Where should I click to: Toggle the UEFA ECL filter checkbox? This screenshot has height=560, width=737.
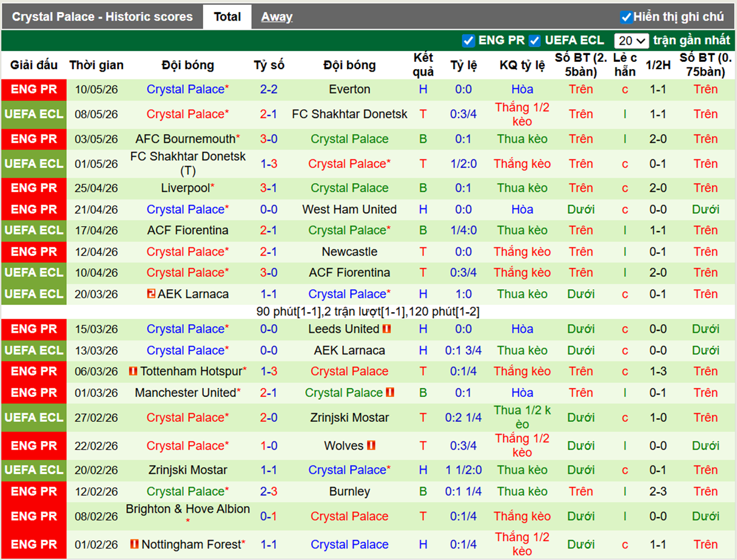point(534,41)
